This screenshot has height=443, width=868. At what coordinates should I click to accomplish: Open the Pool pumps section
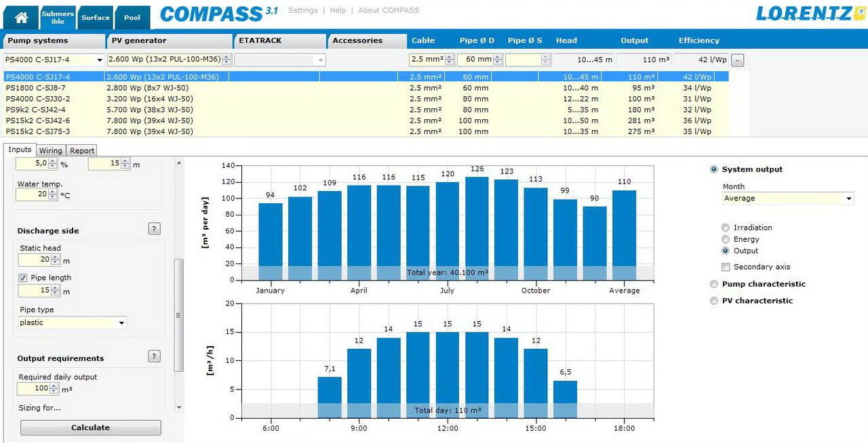click(x=132, y=18)
